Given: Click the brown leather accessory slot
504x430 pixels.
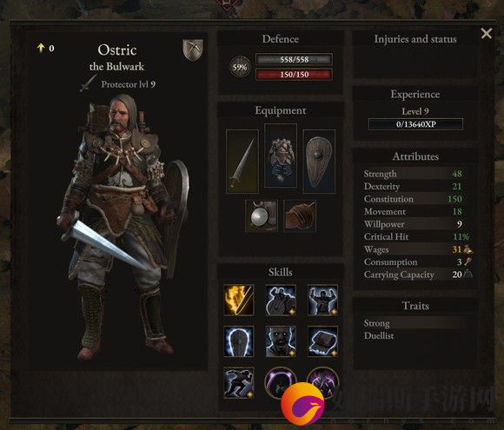Looking at the screenshot, I should pyautogui.click(x=300, y=215).
